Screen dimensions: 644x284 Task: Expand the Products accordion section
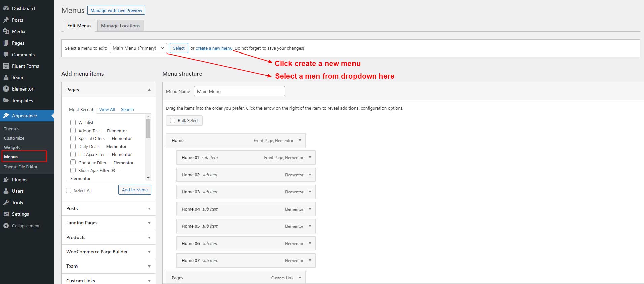click(x=109, y=237)
